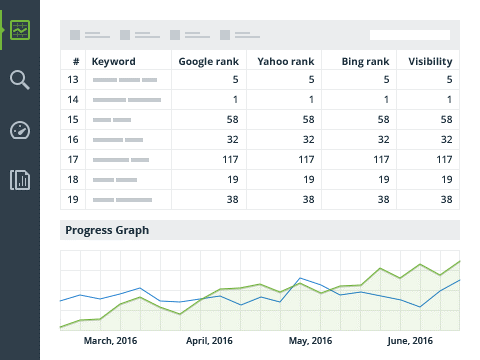Click Google rank value 58 in row 15

233,120
